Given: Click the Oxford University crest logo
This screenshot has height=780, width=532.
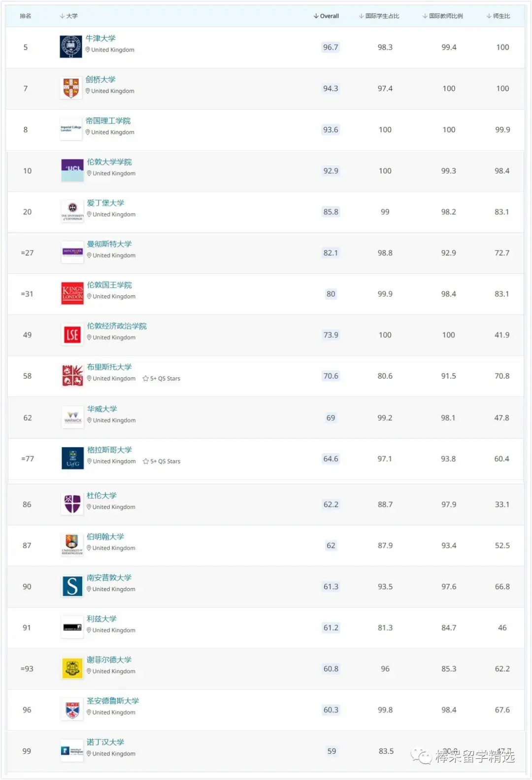Looking at the screenshot, I should [71, 47].
